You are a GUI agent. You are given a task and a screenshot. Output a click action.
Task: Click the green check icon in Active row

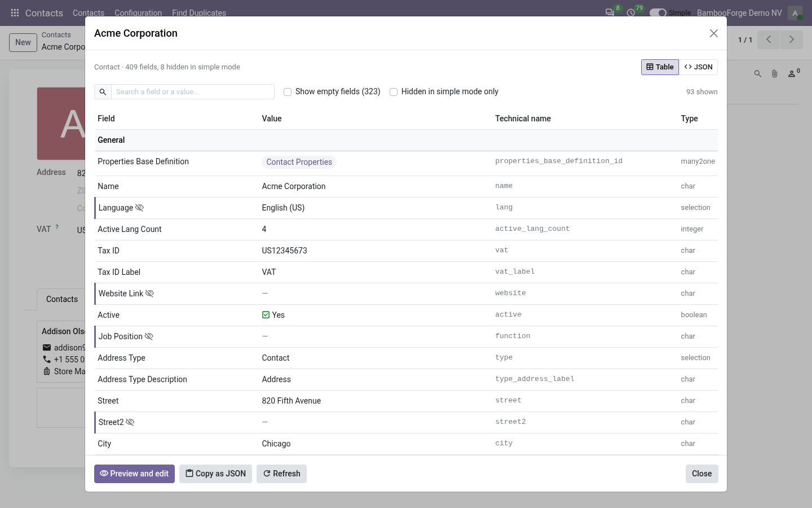tap(266, 315)
